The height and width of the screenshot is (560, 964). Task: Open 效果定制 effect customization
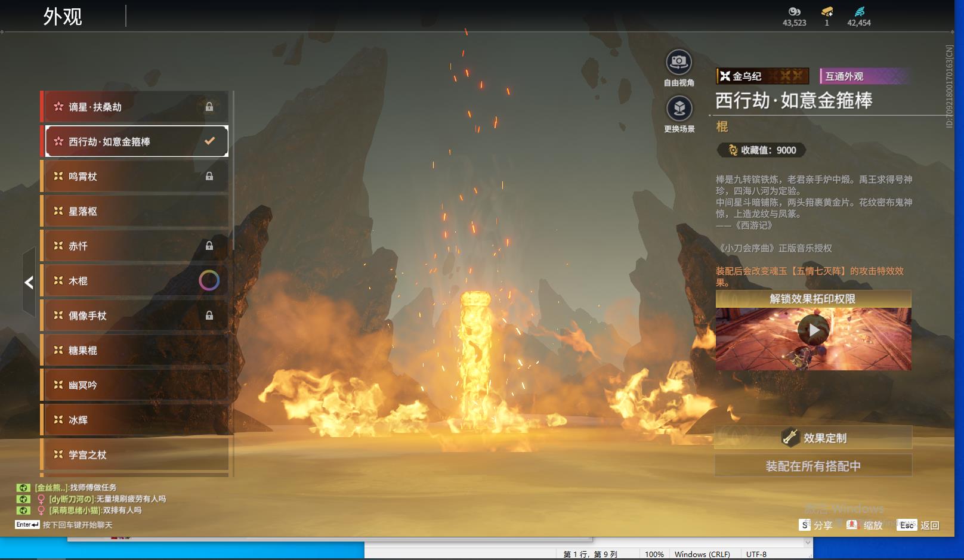coord(813,438)
